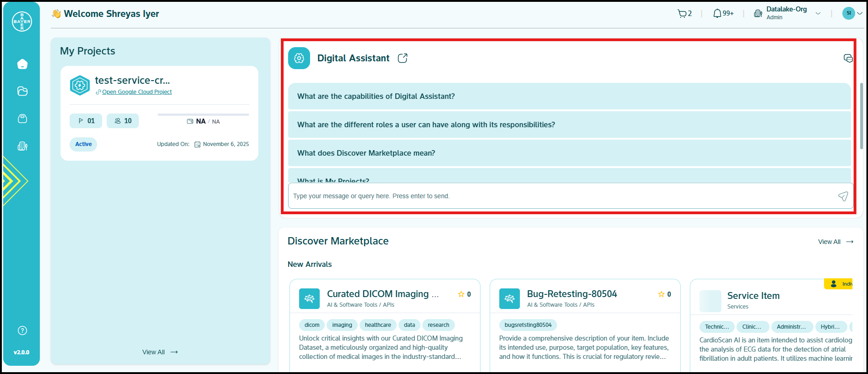Click the Home icon in sidebar
Viewport: 868px width, 374px height.
click(x=22, y=64)
